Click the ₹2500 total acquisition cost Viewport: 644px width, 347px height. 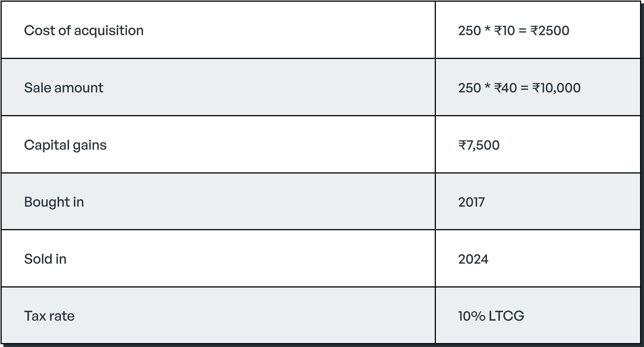pyautogui.click(x=550, y=31)
